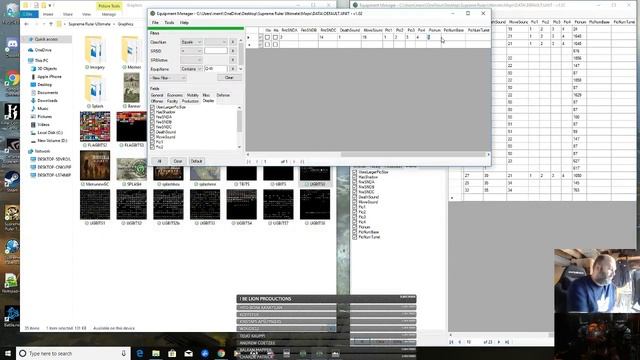Open SRSID operator dropdown
The width and height of the screenshot is (640, 360).
tap(191, 51)
